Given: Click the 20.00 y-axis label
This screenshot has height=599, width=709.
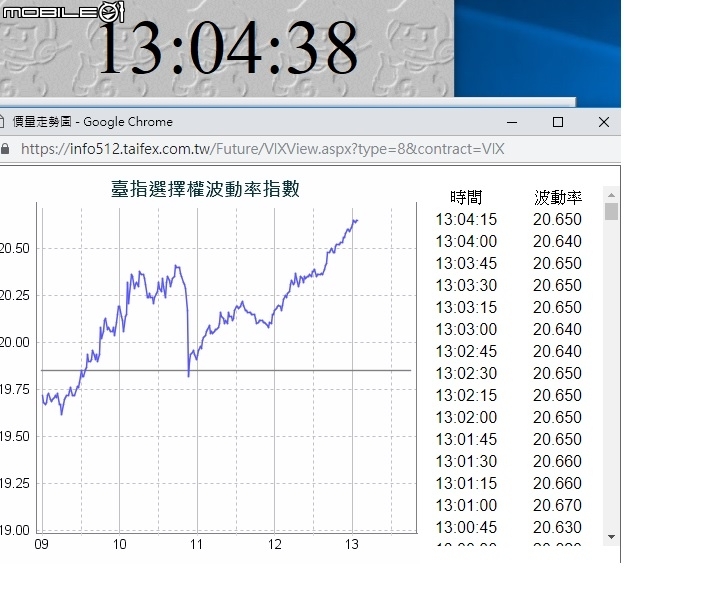Looking at the screenshot, I should click(14, 343).
